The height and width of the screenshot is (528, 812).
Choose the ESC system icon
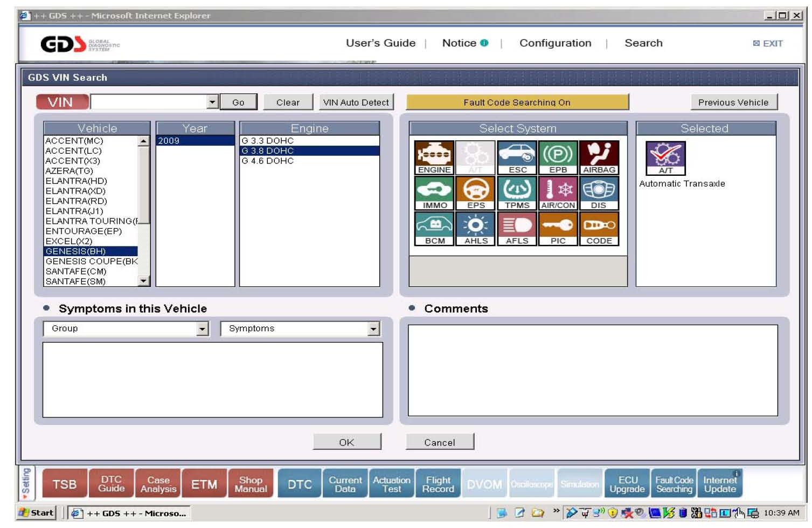[517, 157]
